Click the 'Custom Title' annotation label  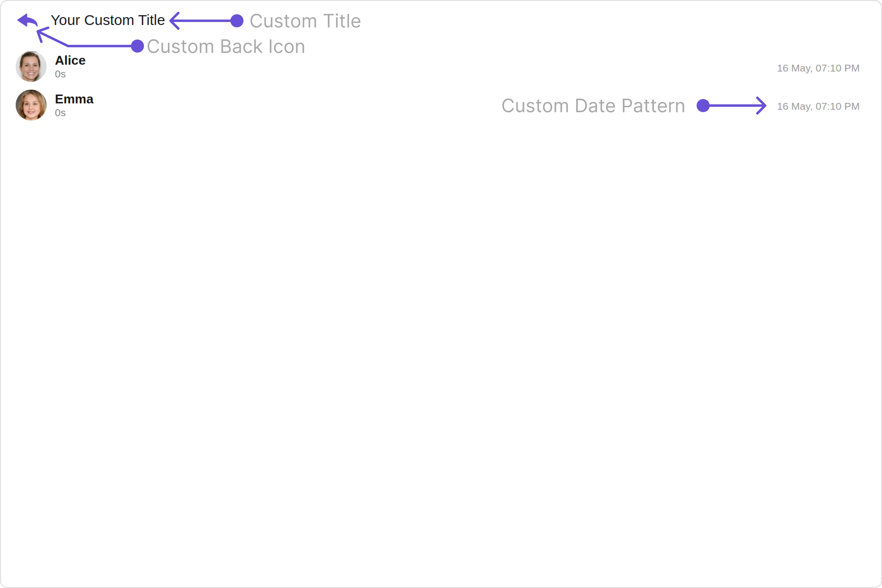pos(305,21)
